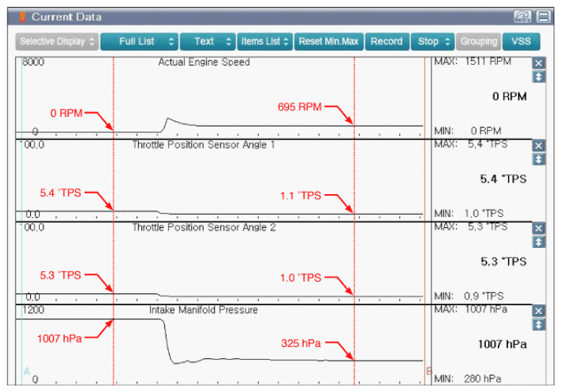Viewport: 561px width, 392px height.
Task: Start recording with the Record button
Action: click(387, 41)
